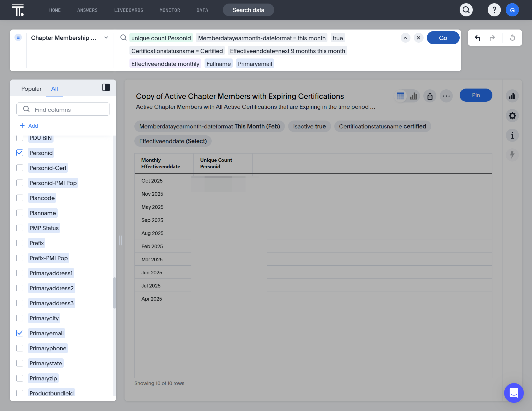The height and width of the screenshot is (411, 532).
Task: Collapse the search bar with up chevron
Action: tap(405, 38)
